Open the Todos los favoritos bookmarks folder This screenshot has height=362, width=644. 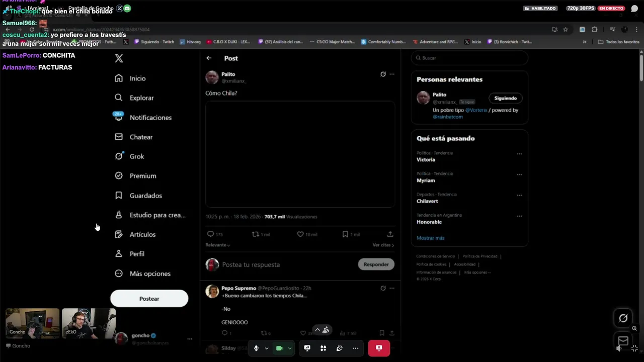618,42
